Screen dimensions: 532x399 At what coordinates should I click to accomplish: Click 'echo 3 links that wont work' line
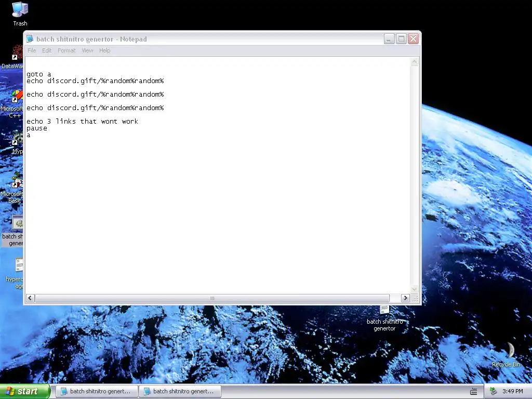click(x=82, y=122)
